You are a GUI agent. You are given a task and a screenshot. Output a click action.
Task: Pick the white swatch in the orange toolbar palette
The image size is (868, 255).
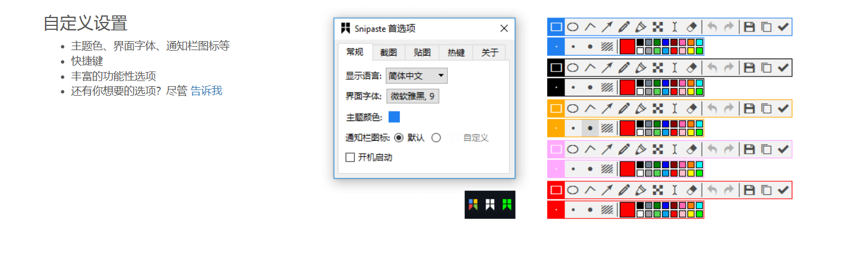[x=640, y=133]
